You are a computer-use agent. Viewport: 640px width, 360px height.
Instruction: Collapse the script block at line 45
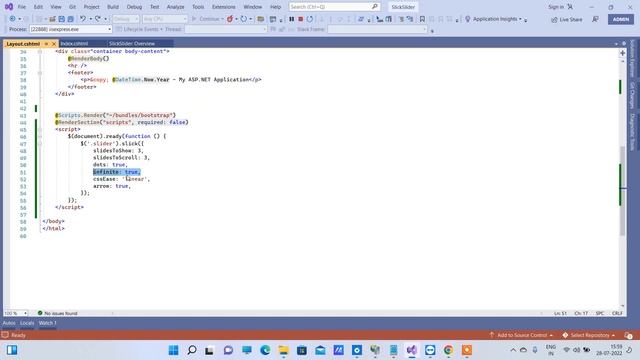(40, 129)
